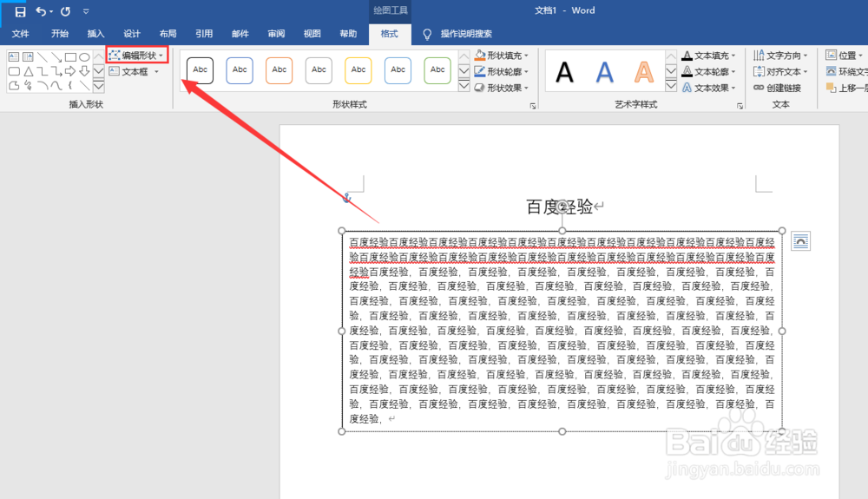Open the 对齐文本 dropdown
The height and width of the screenshot is (499, 868).
(780, 71)
